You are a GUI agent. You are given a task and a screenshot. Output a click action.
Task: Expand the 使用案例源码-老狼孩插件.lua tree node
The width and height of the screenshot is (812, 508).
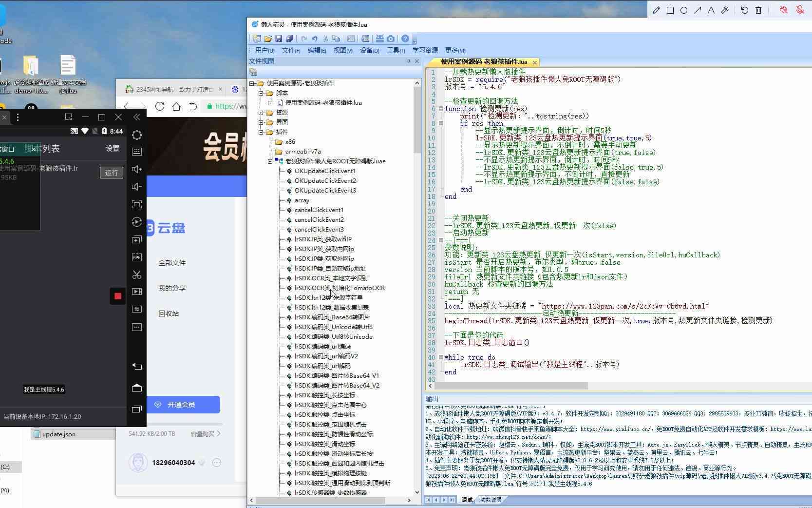(x=270, y=102)
